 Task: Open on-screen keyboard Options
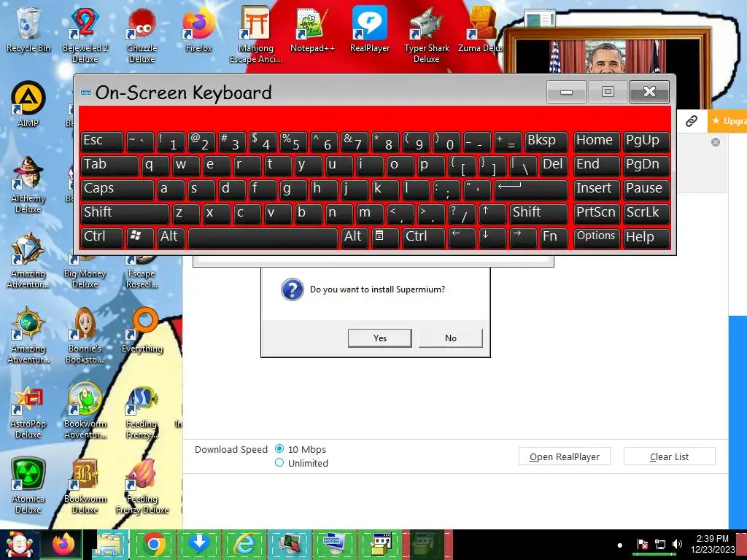click(597, 237)
